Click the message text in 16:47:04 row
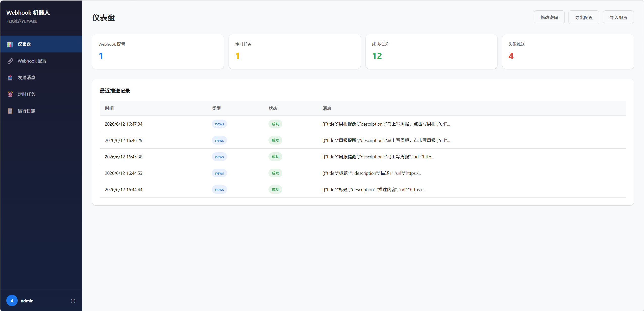 386,124
